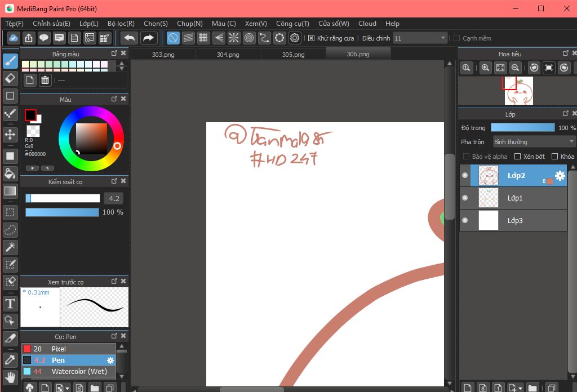Delete palette color with trash icon

(45, 80)
